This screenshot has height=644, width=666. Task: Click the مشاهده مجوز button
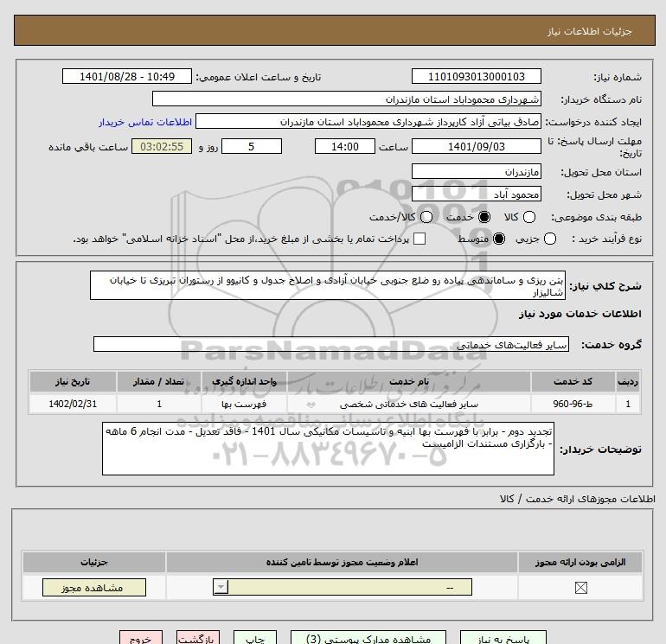(94, 588)
